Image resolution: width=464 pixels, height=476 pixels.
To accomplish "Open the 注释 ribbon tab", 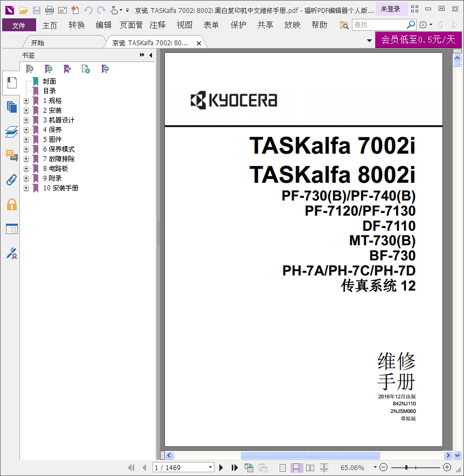I will (x=157, y=25).
